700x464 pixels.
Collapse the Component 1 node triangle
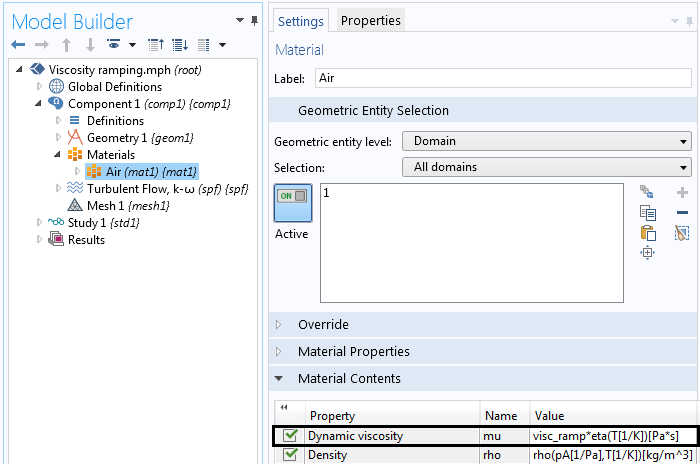tap(38, 104)
